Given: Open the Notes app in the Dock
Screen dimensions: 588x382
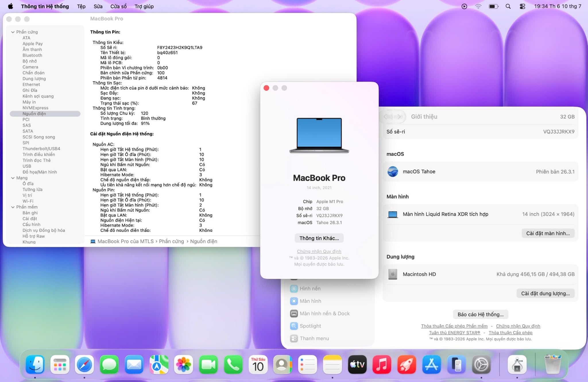Looking at the screenshot, I should (x=332, y=364).
